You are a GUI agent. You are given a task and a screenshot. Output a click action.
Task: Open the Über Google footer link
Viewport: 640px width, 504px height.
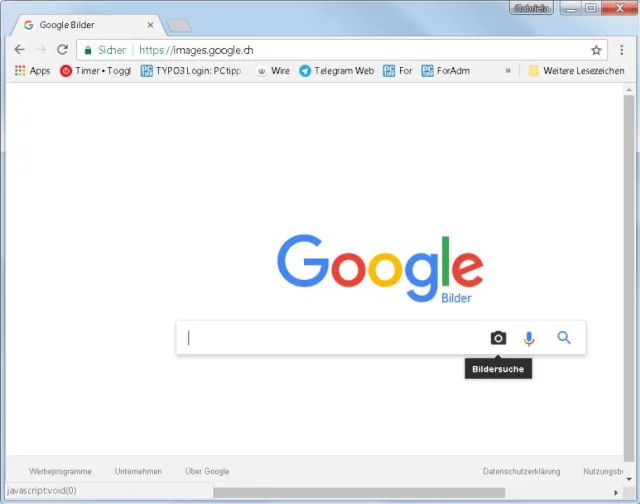(x=207, y=471)
